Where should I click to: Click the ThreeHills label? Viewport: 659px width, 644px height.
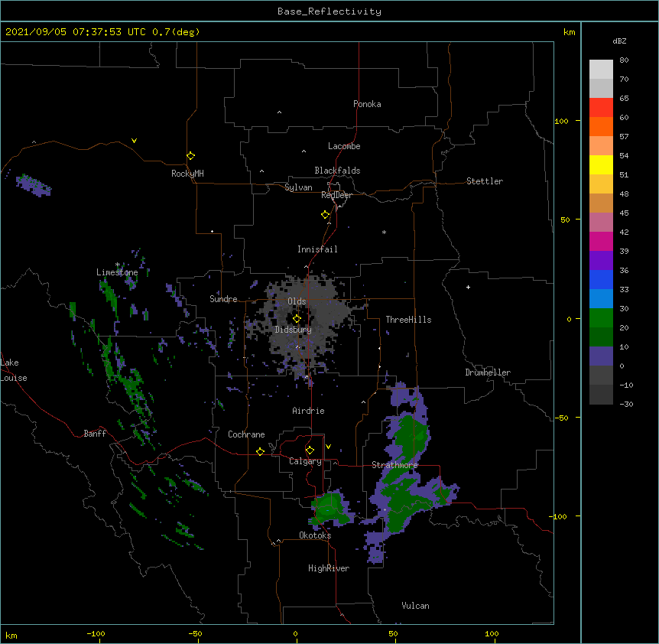pyautogui.click(x=408, y=320)
